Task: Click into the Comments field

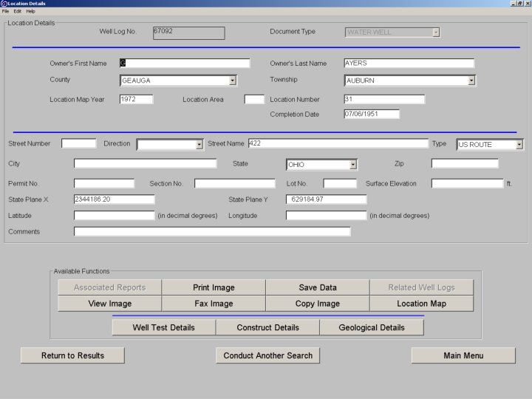Action: click(x=212, y=231)
